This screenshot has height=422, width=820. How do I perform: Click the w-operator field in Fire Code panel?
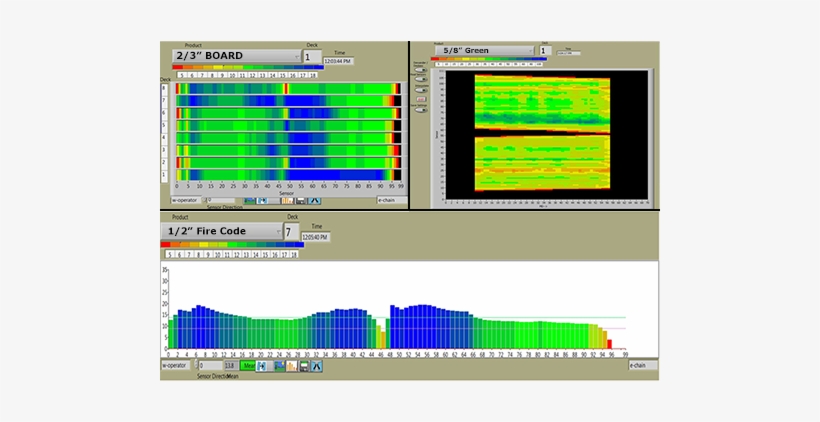176,366
